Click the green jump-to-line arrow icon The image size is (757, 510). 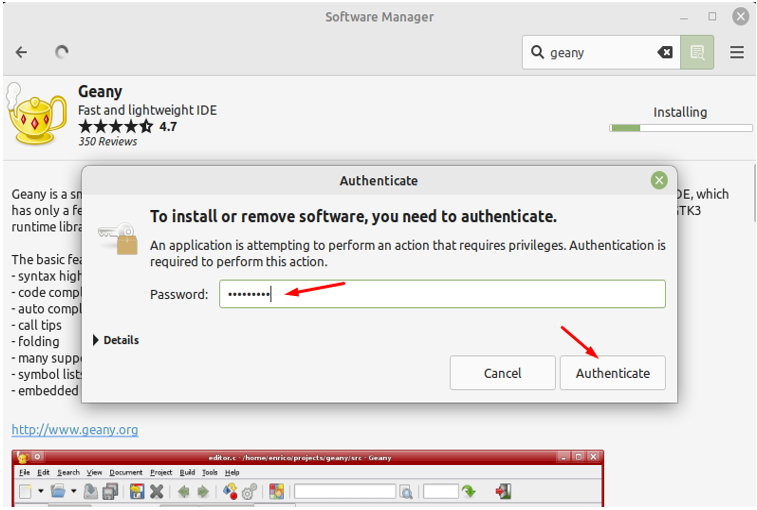[x=469, y=492]
